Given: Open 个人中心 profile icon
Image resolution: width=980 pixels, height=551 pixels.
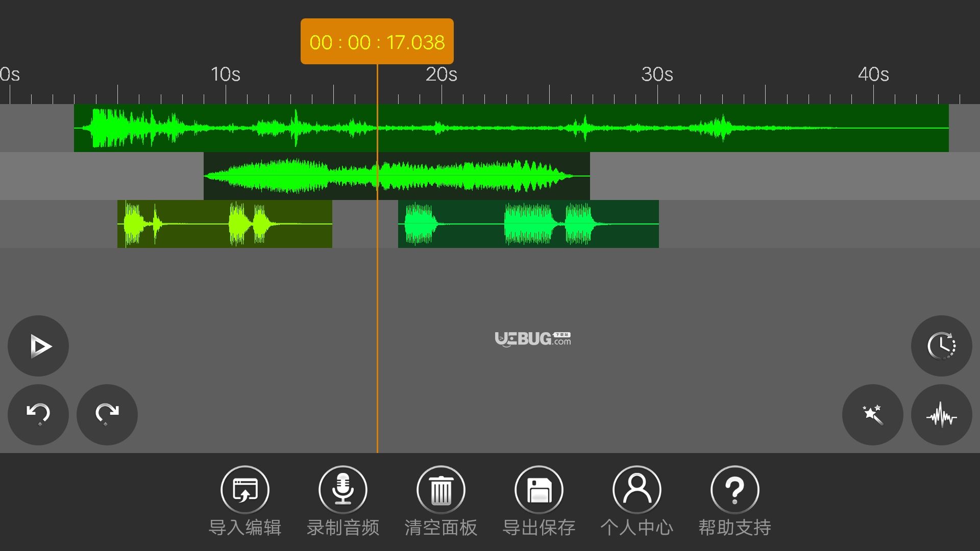Looking at the screenshot, I should 637,490.
